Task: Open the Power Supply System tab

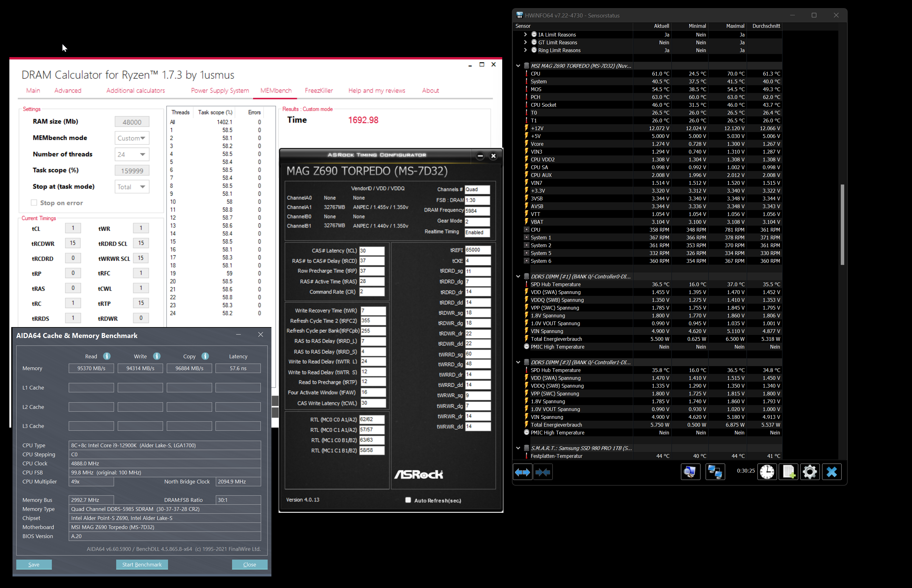Action: [220, 91]
